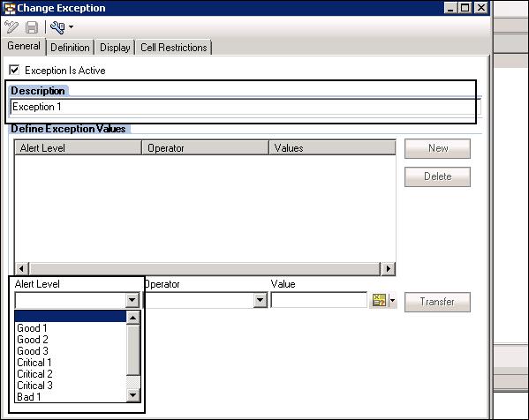Select Critical 2 in the alert list

(34, 374)
